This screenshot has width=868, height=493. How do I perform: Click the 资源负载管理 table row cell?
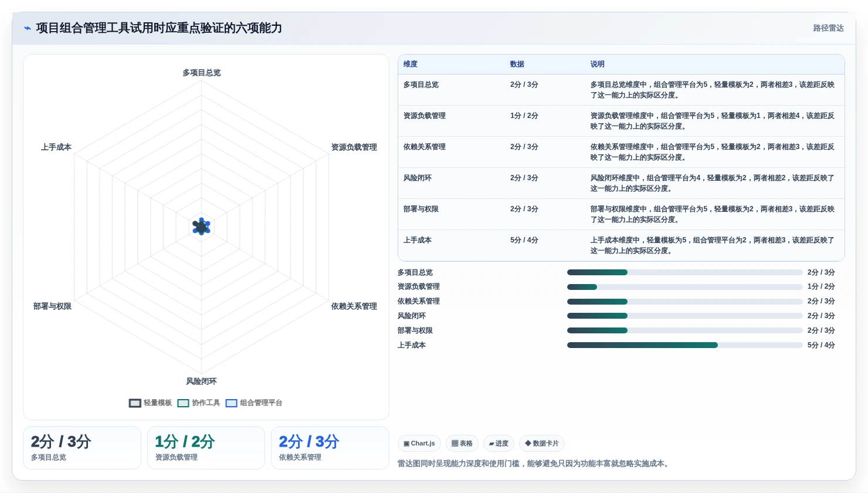425,116
